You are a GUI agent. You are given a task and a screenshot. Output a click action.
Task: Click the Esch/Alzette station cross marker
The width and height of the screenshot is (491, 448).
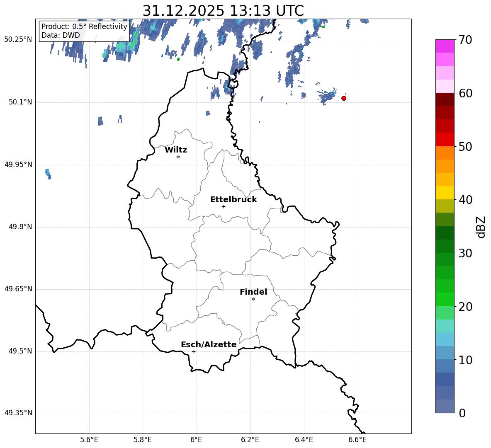194,351
